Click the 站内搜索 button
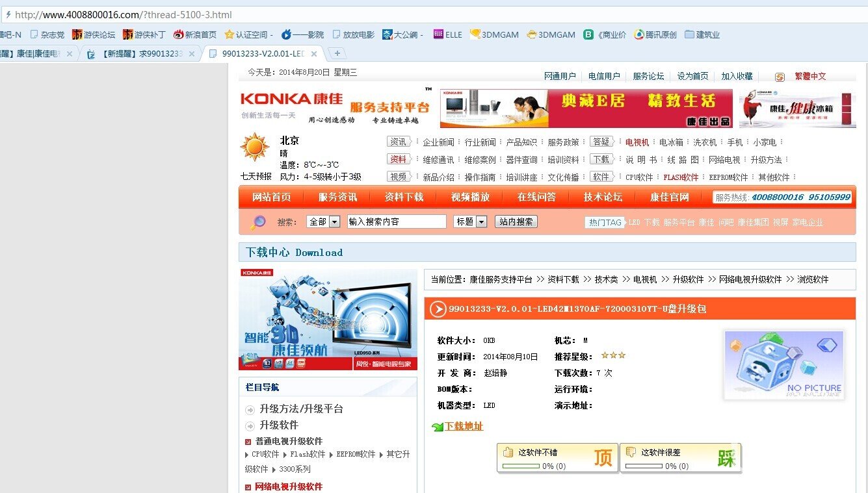The height and width of the screenshot is (493, 868). coord(516,221)
